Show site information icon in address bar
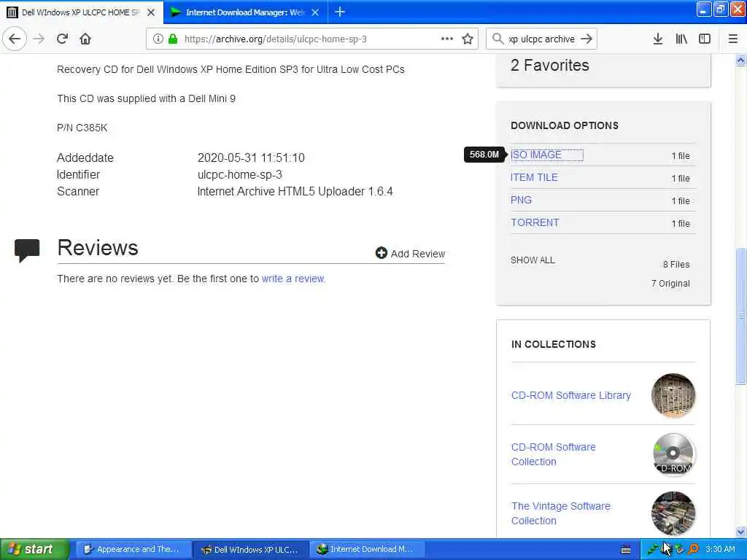 pyautogui.click(x=158, y=39)
